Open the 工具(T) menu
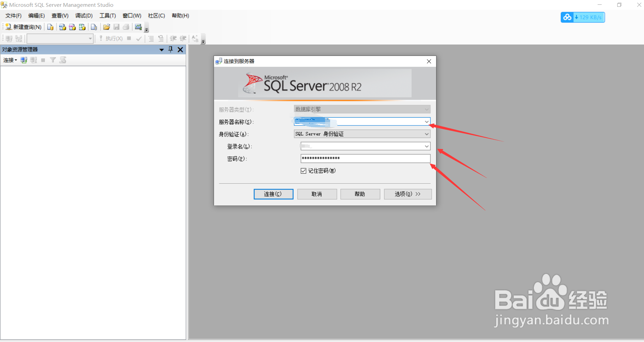Screen dimensions: 644x342 108,16
